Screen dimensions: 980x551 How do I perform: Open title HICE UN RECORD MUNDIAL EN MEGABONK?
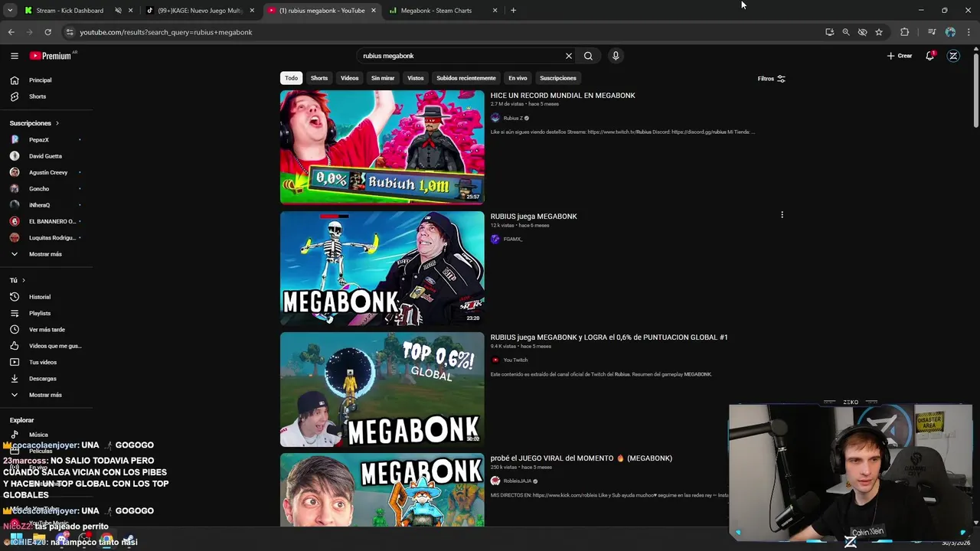563,96
